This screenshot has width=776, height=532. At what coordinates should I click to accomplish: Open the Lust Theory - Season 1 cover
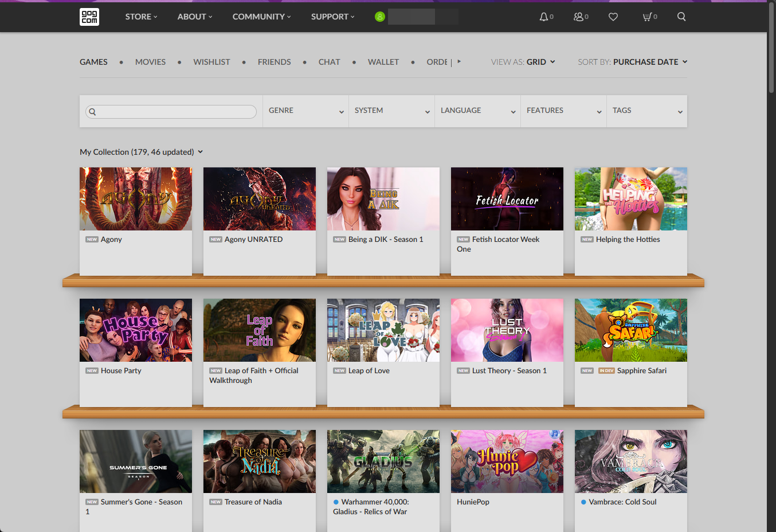[x=507, y=330]
